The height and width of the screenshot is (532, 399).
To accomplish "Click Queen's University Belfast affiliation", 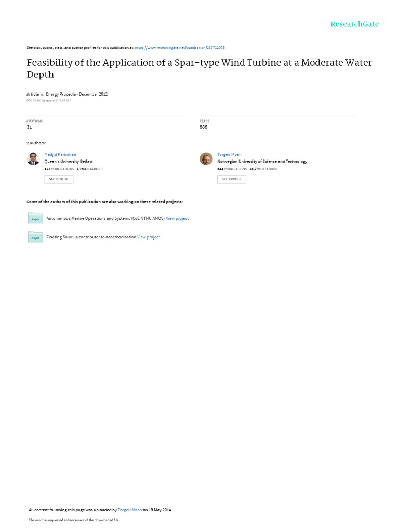I will pyautogui.click(x=69, y=162).
